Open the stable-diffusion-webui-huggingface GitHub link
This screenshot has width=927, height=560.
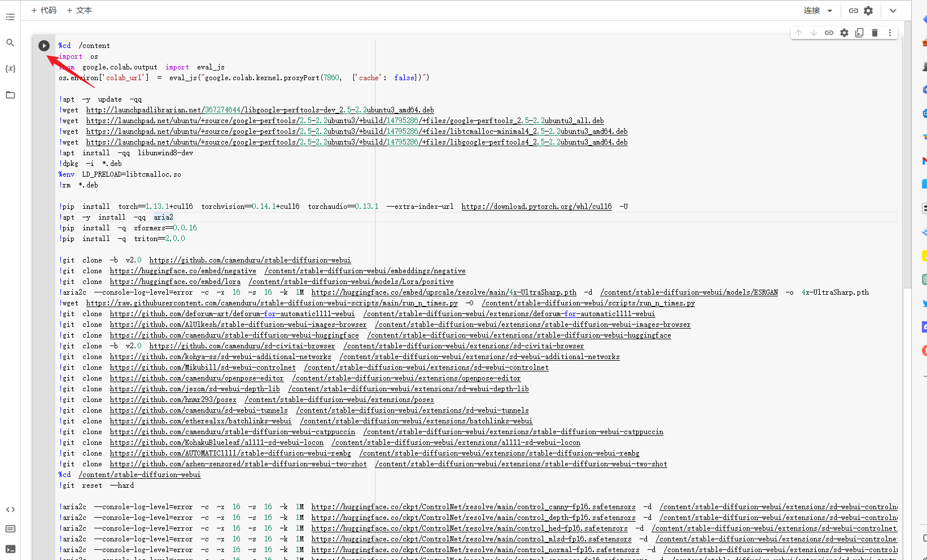pos(234,335)
